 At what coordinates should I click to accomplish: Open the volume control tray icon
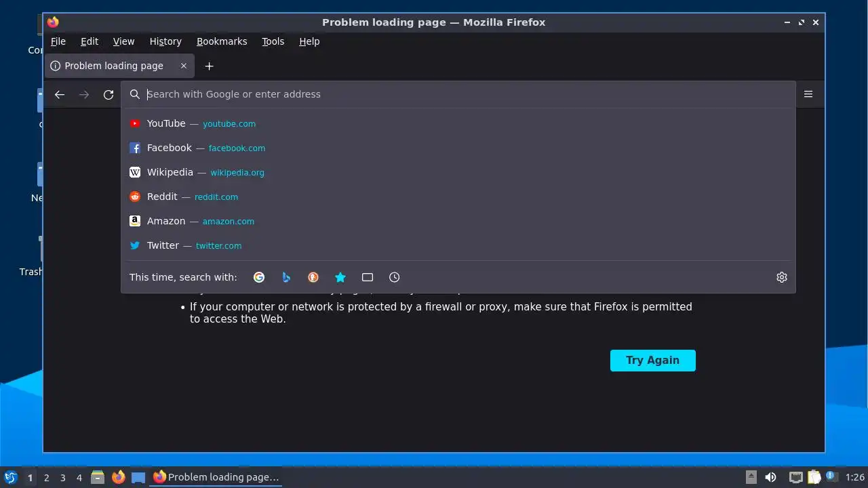(770, 477)
